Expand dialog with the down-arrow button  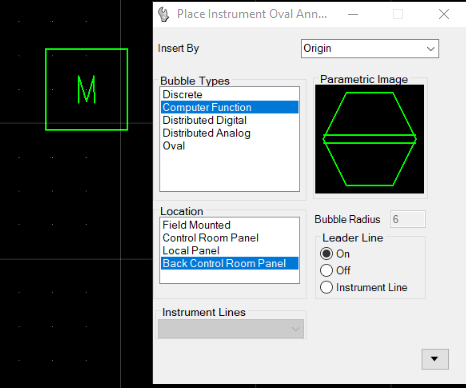[435, 359]
